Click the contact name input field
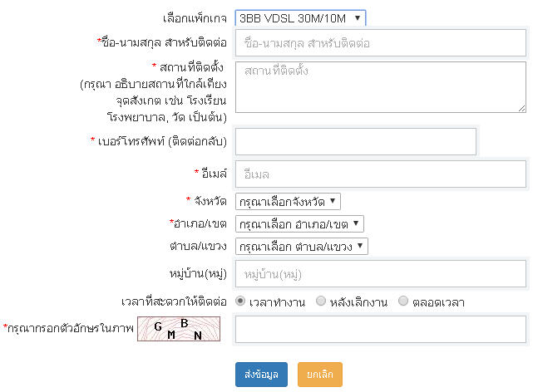533x392 pixels. pos(381,42)
